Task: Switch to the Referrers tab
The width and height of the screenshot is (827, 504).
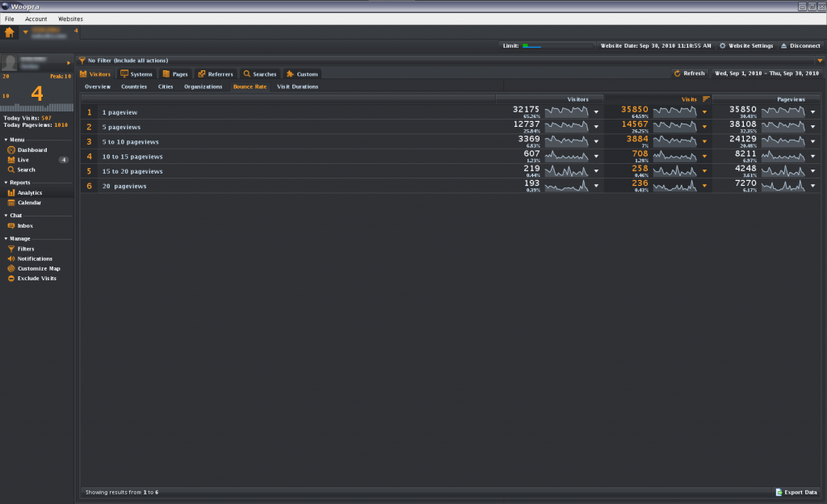Action: point(215,73)
